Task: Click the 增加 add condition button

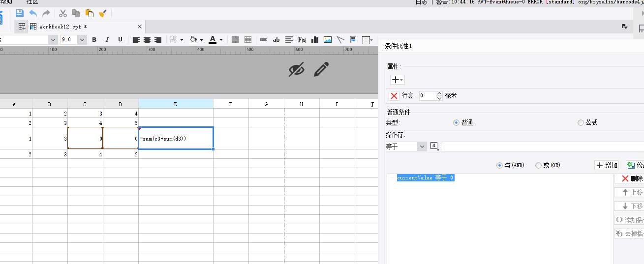Action: click(x=607, y=165)
